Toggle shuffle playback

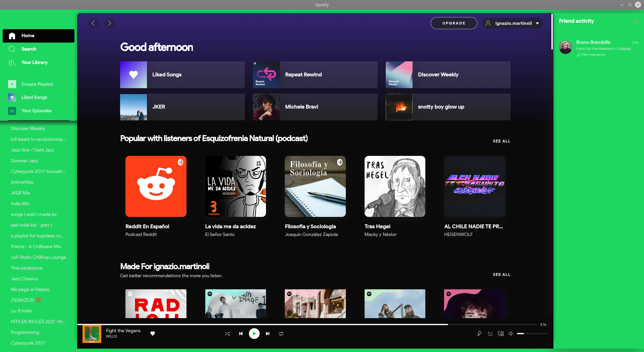pos(227,334)
